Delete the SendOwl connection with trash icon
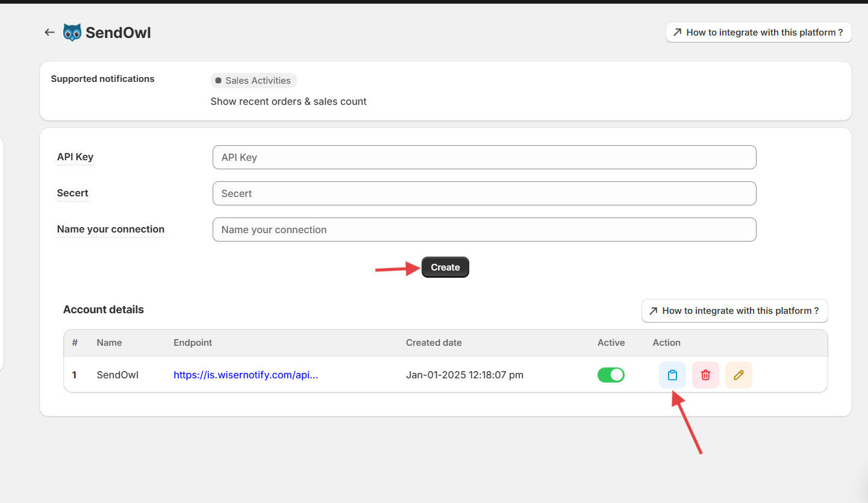This screenshot has height=503, width=868. 705,375
